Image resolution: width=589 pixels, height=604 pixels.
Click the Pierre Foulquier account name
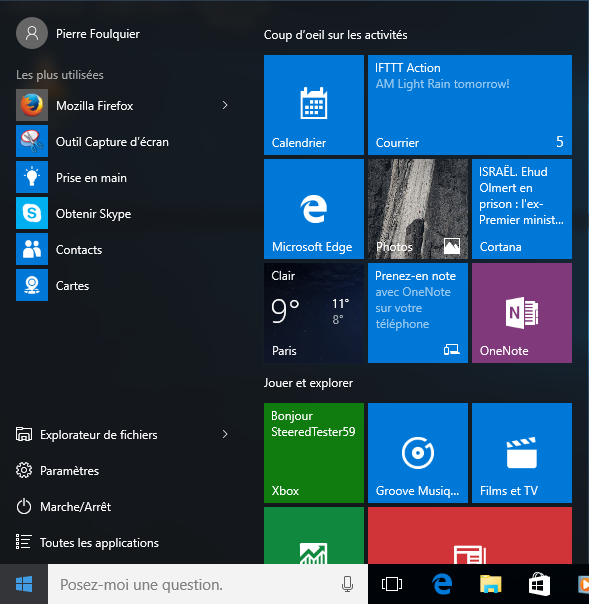pos(98,34)
